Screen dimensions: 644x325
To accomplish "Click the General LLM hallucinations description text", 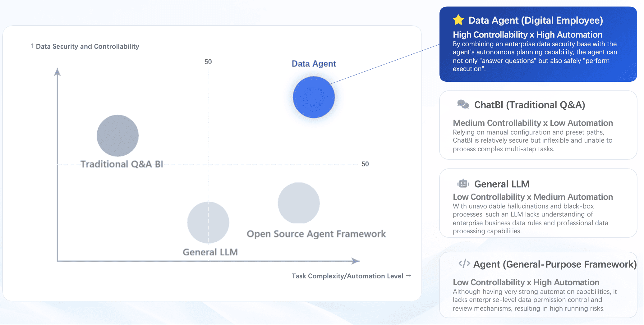I will coord(531,219).
